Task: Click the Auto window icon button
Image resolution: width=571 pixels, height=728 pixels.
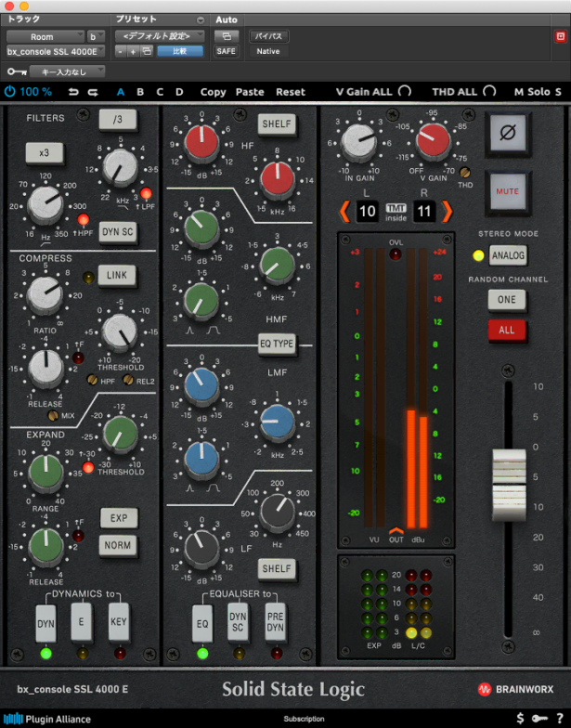Action: pos(227,35)
